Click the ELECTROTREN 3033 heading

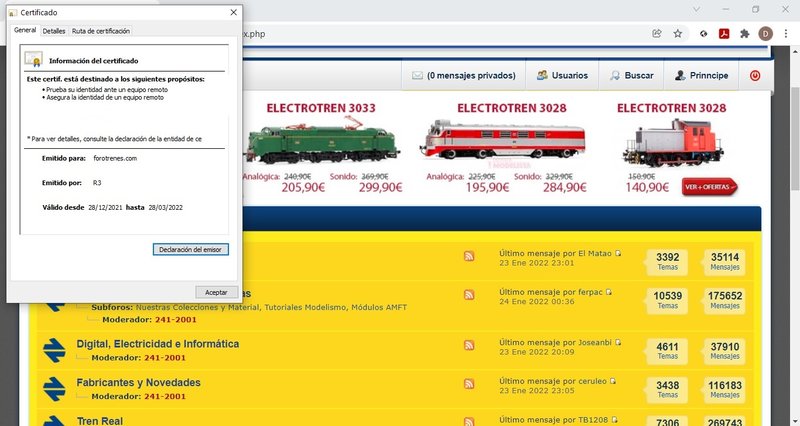pos(321,108)
